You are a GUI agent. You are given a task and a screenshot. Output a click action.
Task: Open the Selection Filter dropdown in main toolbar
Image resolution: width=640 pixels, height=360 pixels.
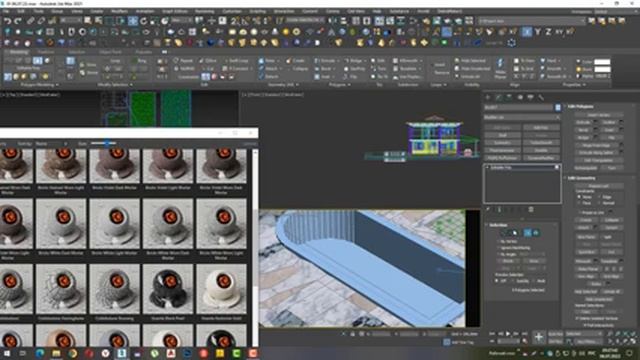[x=71, y=20]
